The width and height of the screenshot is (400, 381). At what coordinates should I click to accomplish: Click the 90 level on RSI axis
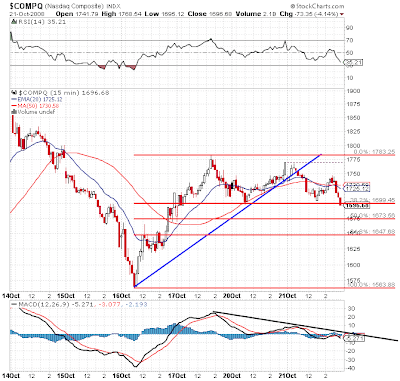[350, 28]
